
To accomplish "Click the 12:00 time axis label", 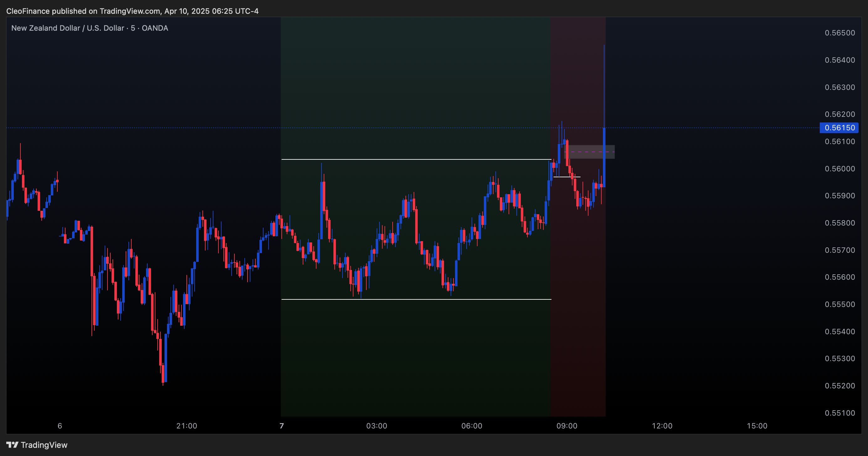I will tap(662, 426).
